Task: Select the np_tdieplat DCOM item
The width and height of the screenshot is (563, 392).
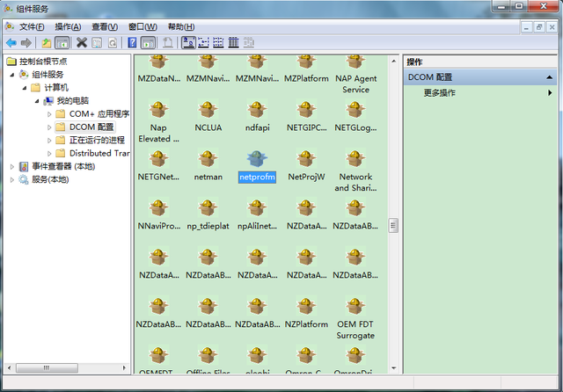Action: [208, 216]
